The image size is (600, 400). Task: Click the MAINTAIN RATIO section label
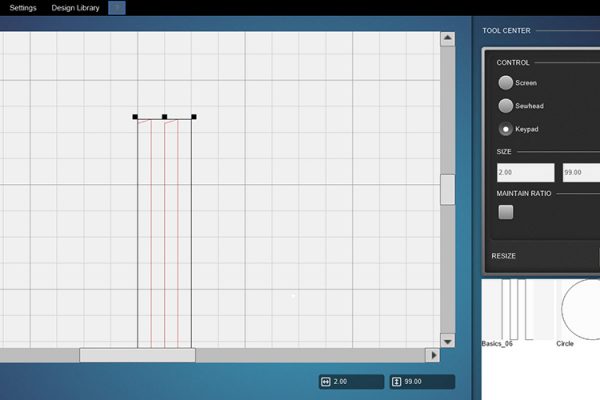point(524,193)
